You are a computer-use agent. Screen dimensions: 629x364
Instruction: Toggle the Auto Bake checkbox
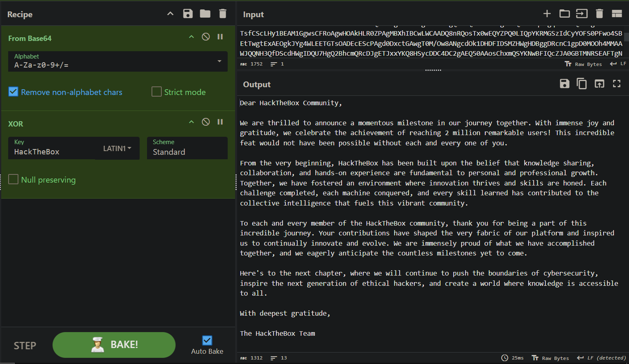click(x=207, y=340)
